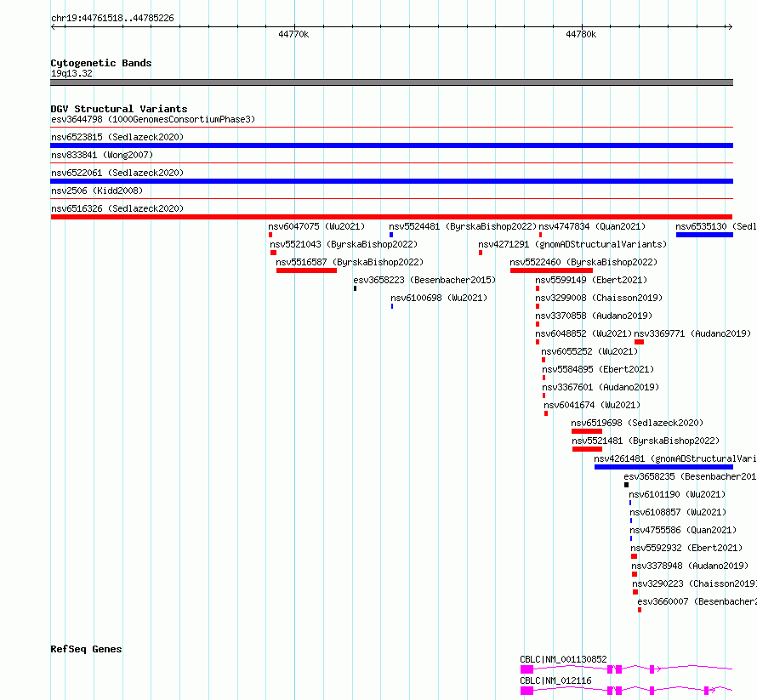Viewport: 757px width, 700px height.
Task: Click the esv3644798 (1000GenomesConsortiumPhase3) label
Action: [x=153, y=119]
